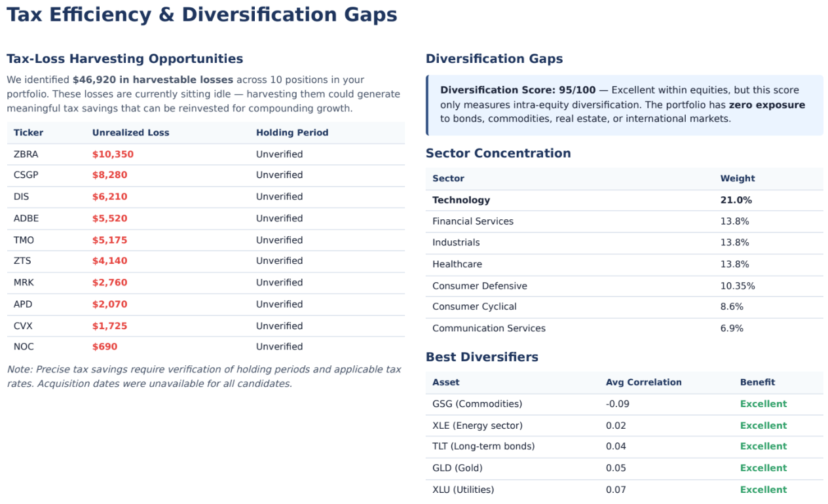828x504 pixels.
Task: Click the Sector column header
Action: click(x=448, y=179)
